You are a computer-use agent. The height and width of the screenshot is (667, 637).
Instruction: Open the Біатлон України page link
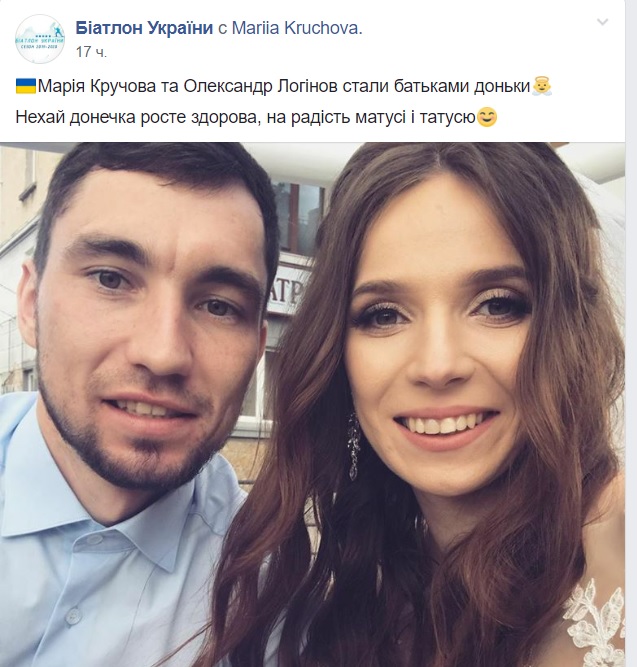click(x=144, y=28)
